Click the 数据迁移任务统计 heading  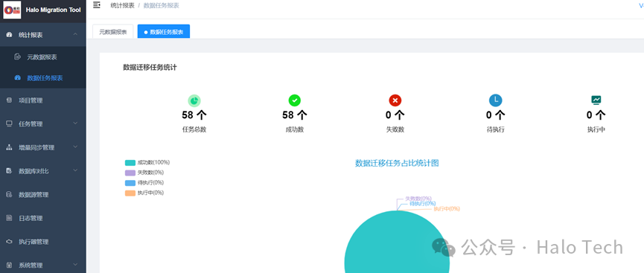click(150, 68)
